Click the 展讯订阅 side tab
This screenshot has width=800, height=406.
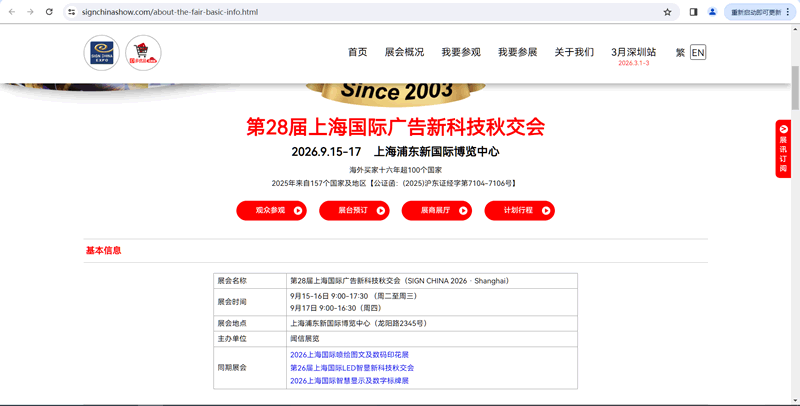coord(784,150)
